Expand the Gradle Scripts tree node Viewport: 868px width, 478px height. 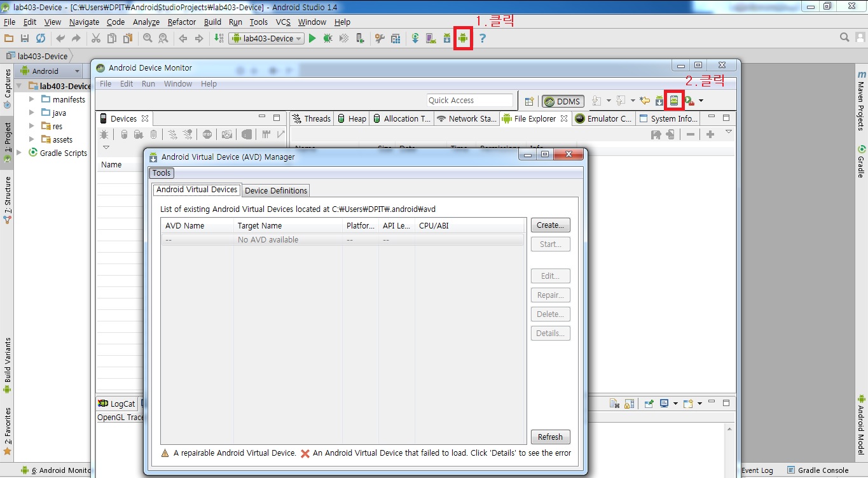click(19, 153)
